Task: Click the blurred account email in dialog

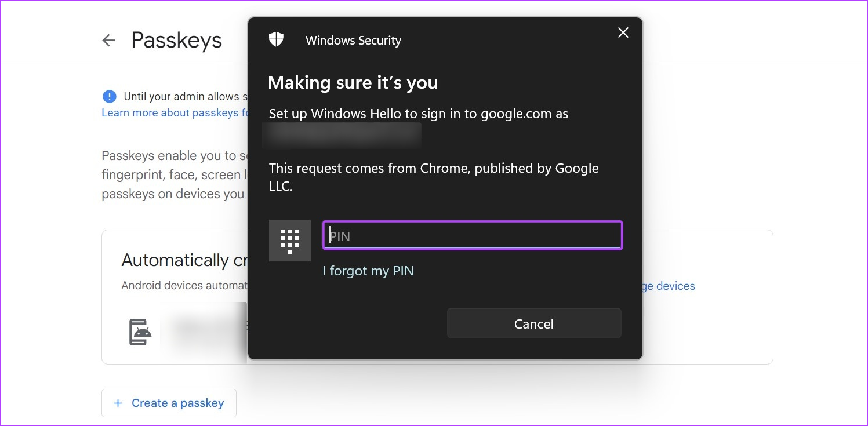Action: coord(342,135)
